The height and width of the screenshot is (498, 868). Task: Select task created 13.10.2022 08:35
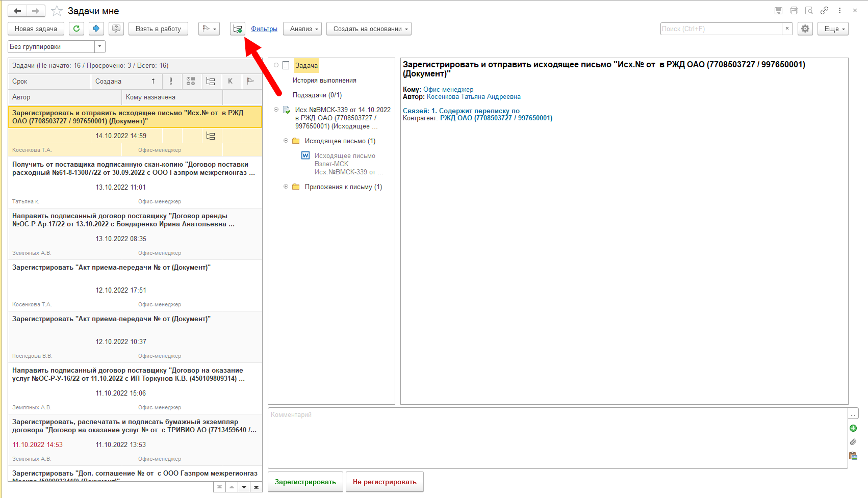(135, 234)
